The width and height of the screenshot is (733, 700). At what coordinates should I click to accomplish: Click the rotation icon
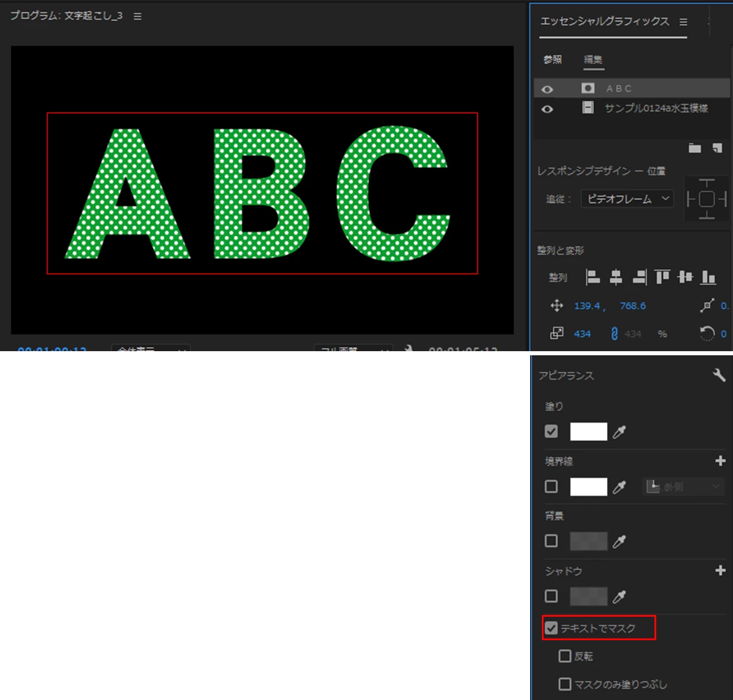(707, 334)
